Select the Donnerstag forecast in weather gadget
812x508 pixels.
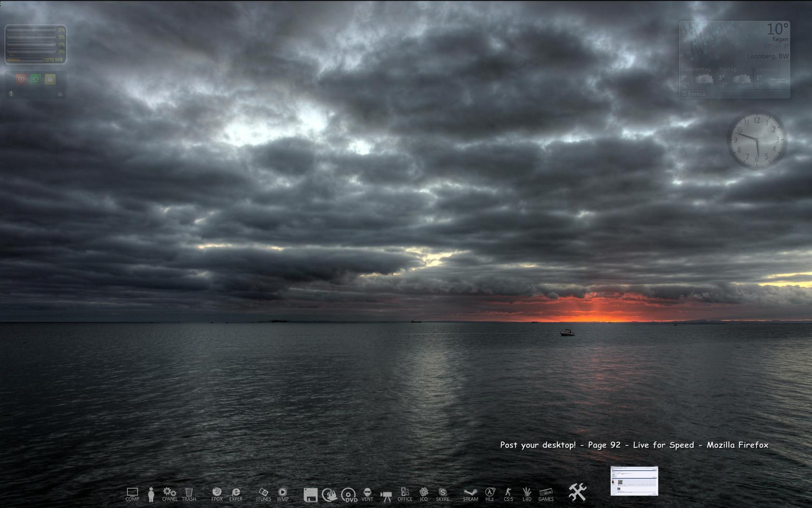coord(698,78)
